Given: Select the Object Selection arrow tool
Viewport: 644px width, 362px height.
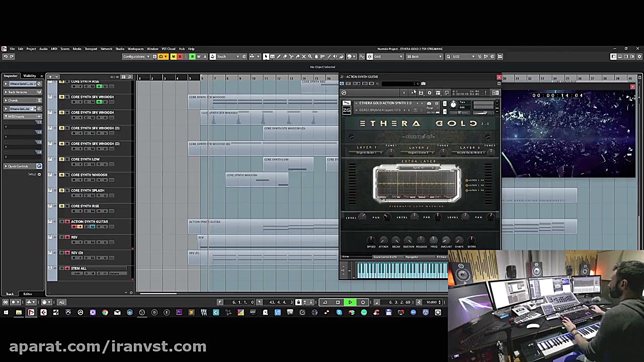Looking at the screenshot, I should [x=266, y=56].
